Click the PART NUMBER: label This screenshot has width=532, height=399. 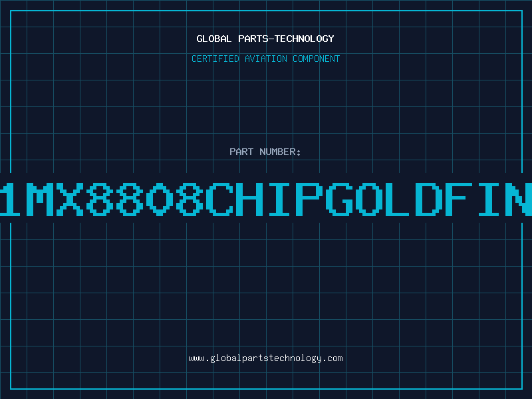pos(265,152)
